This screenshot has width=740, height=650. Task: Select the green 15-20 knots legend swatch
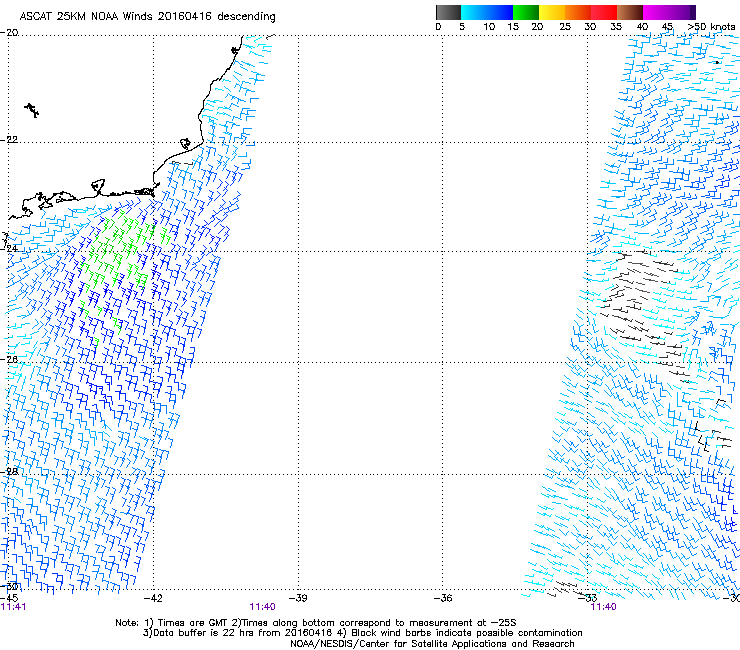(x=526, y=12)
